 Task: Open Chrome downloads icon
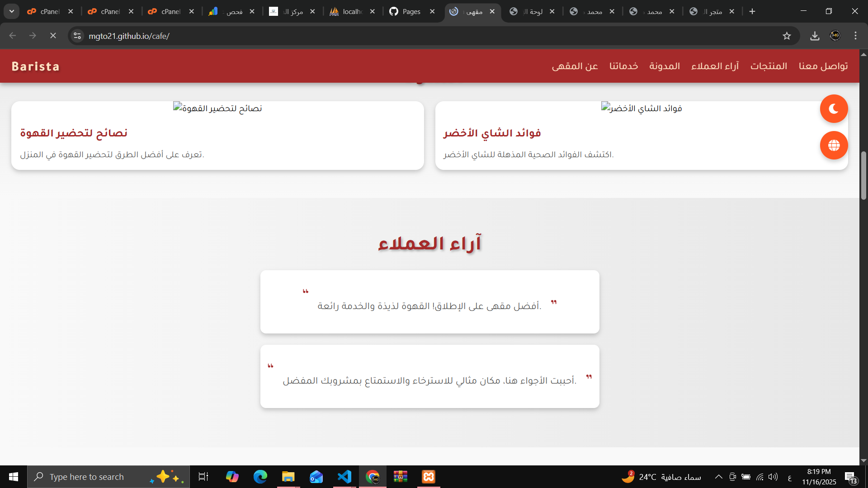(x=815, y=36)
